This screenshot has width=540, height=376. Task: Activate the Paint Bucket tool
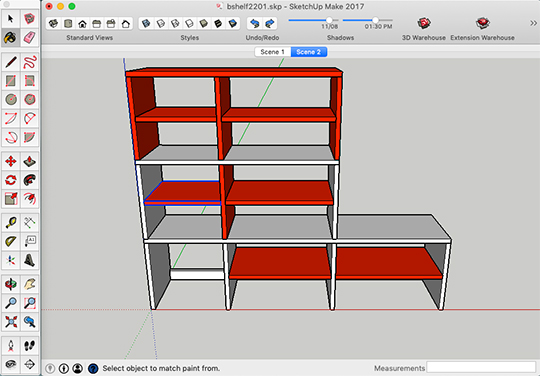(11, 37)
